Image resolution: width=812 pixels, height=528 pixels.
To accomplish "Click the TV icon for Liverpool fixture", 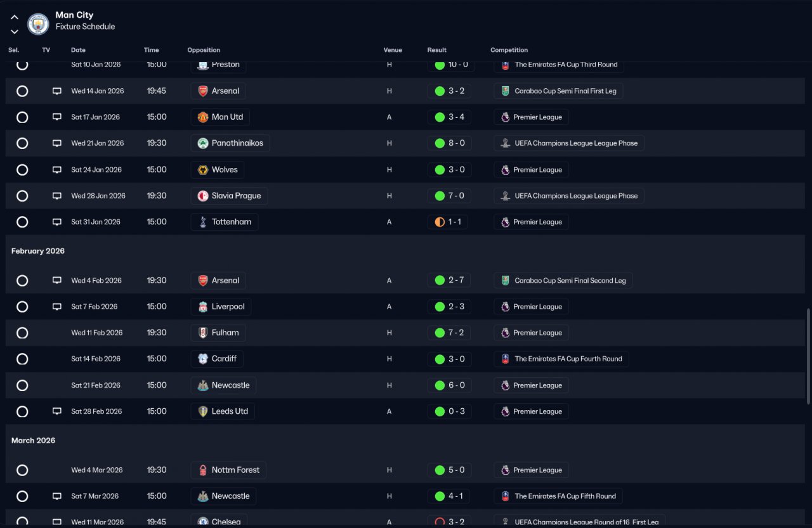I will pos(57,307).
